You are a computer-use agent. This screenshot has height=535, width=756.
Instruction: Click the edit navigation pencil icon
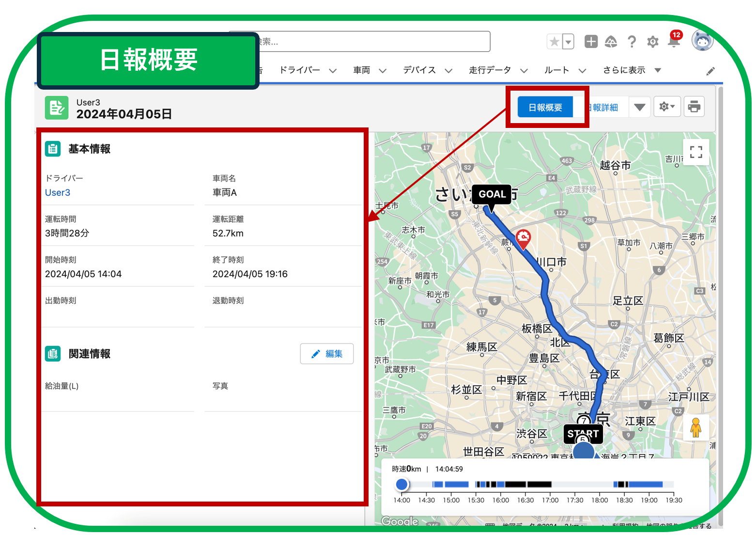[x=710, y=71]
